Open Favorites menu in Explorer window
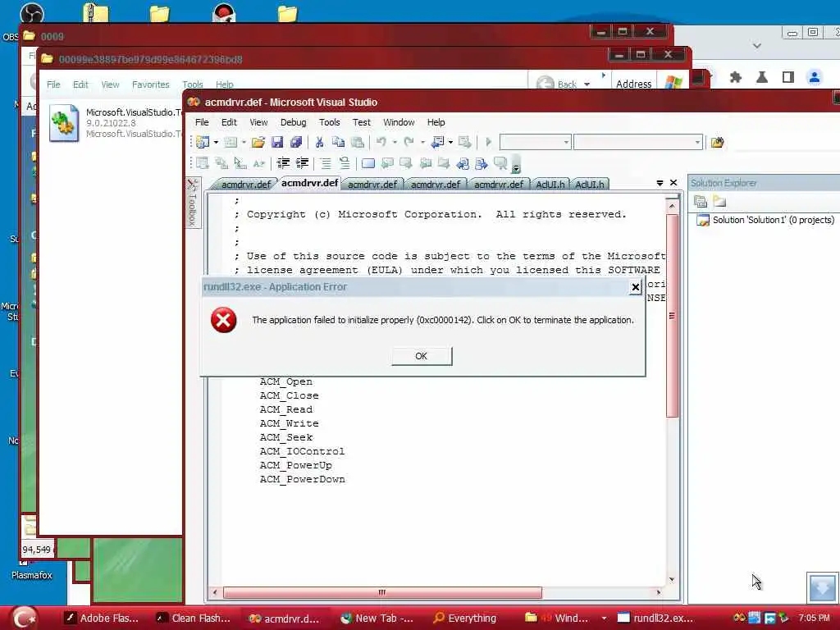This screenshot has width=840, height=630. pyautogui.click(x=151, y=84)
